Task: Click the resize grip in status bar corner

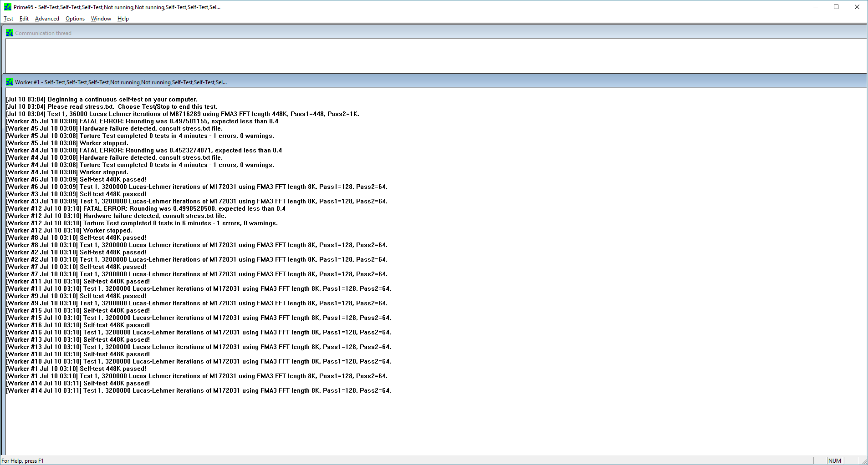Action: pyautogui.click(x=864, y=461)
